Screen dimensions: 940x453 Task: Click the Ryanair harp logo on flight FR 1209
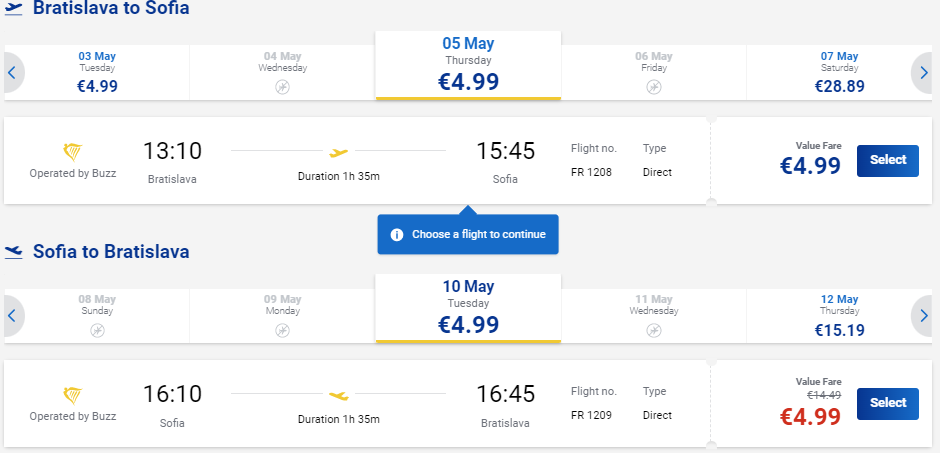(x=73, y=395)
